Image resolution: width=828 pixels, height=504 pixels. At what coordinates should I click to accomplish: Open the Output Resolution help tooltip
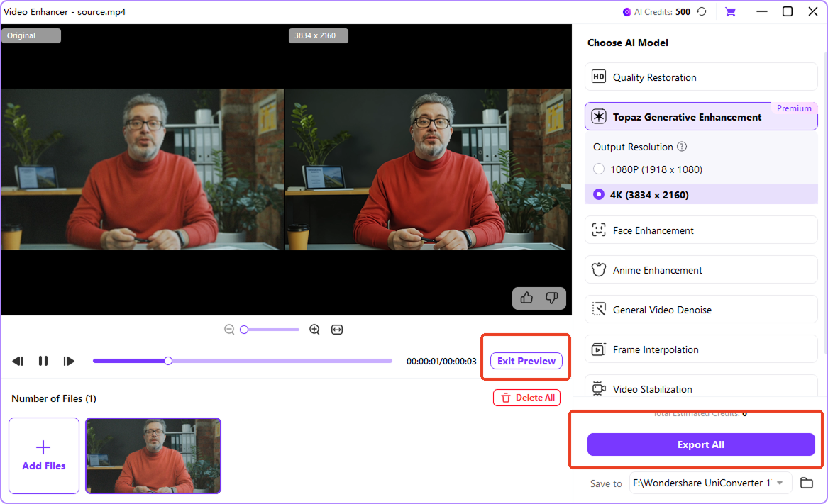(682, 147)
